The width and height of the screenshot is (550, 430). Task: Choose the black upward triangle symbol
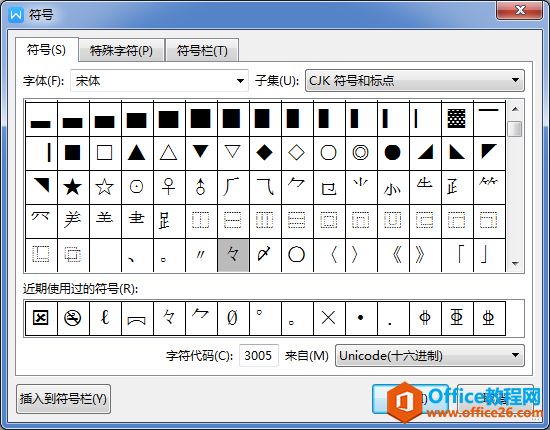(x=136, y=153)
